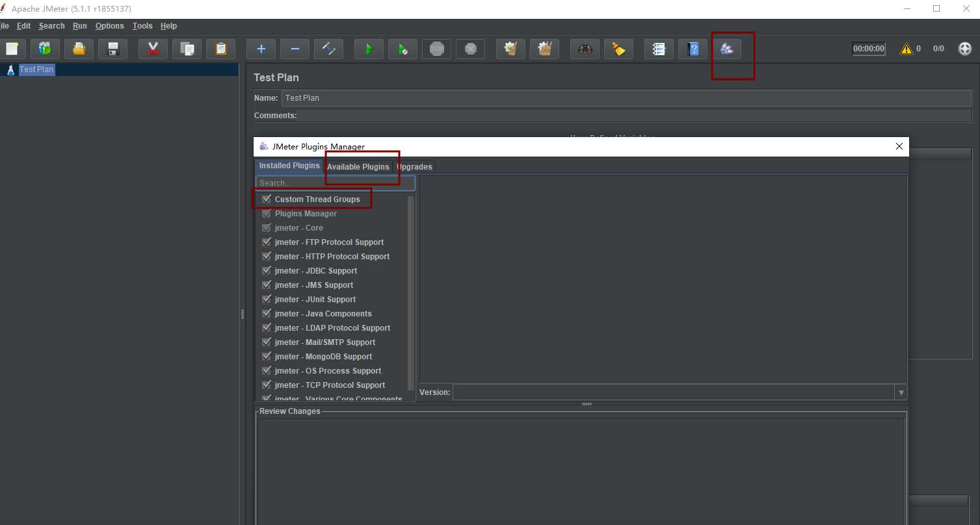Cut using the scissors toolbar icon
The height and width of the screenshot is (525, 980).
click(153, 49)
